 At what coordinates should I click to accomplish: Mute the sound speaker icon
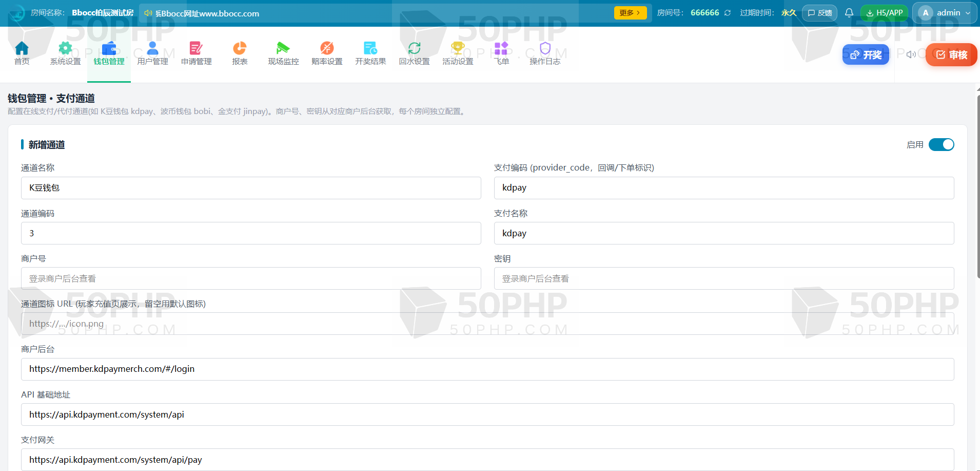pyautogui.click(x=911, y=54)
